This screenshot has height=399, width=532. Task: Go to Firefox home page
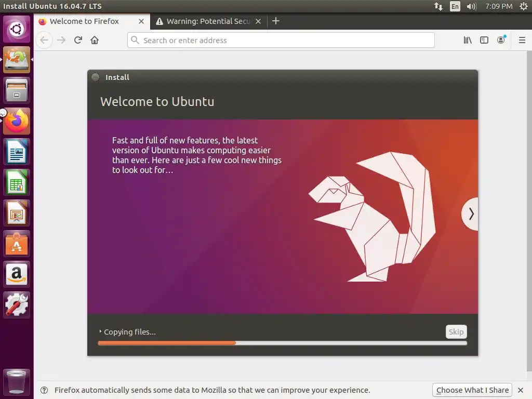coord(95,40)
